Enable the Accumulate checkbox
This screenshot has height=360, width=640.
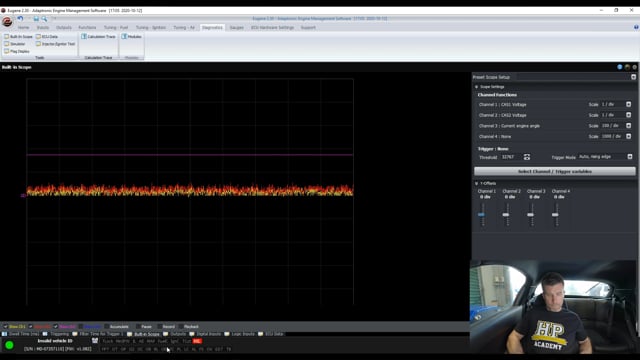coord(107,327)
